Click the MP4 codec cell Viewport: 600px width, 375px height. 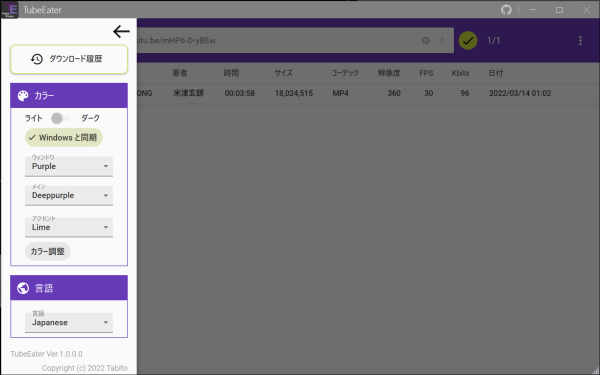[341, 93]
